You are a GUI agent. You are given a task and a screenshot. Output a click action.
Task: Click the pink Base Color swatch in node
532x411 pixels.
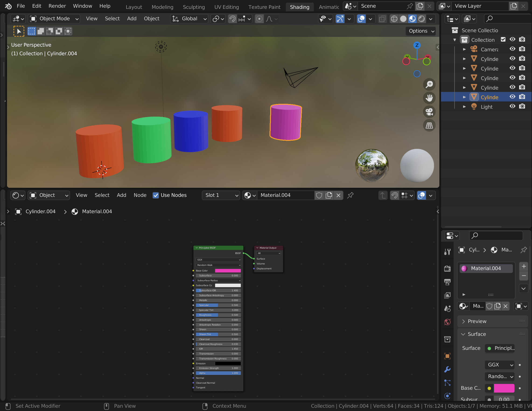pyautogui.click(x=228, y=271)
